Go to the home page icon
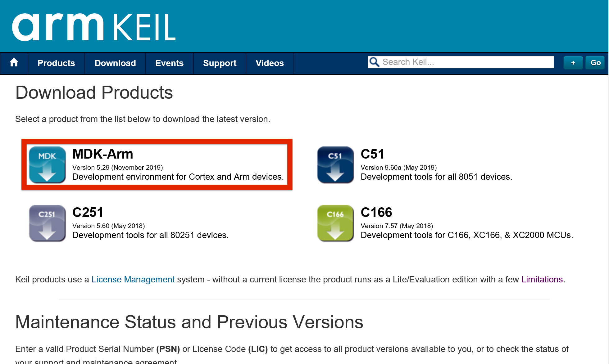 tap(14, 63)
